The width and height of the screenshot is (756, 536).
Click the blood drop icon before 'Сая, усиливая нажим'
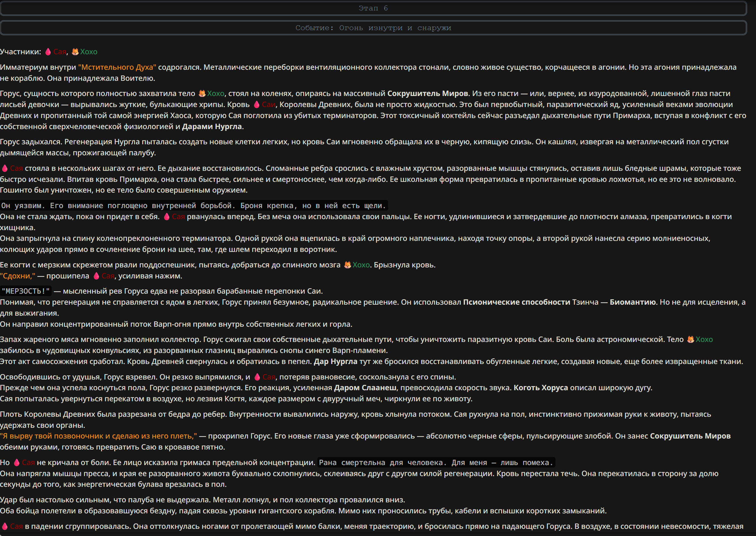(x=96, y=276)
